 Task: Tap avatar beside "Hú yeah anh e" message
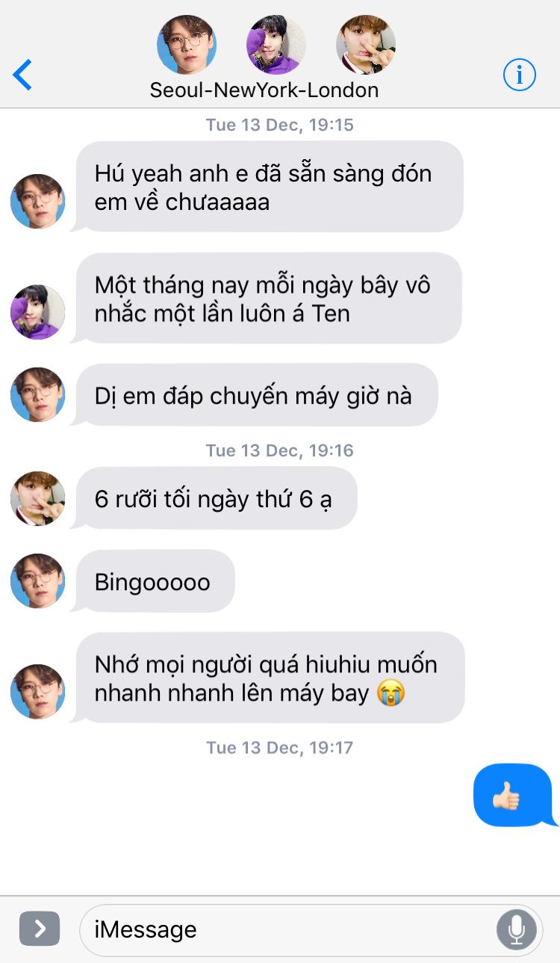(37, 202)
